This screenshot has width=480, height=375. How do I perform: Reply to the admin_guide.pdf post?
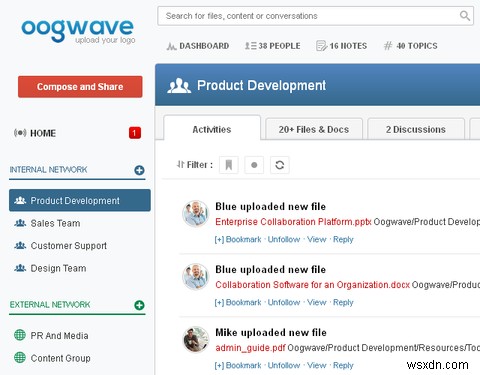click(x=343, y=365)
